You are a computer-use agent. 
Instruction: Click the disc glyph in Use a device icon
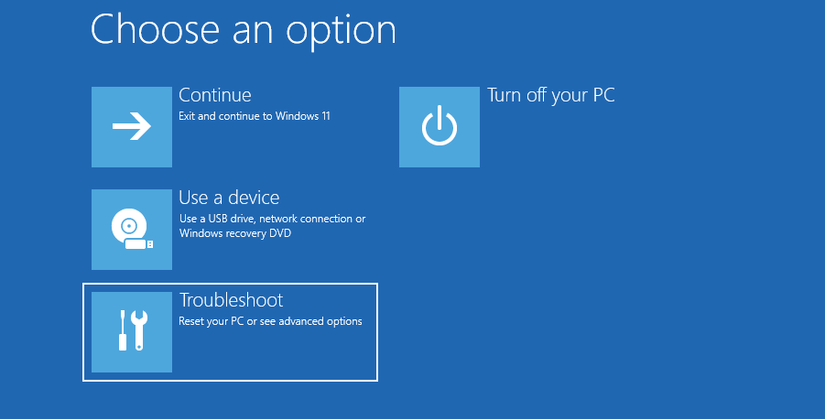click(x=128, y=228)
